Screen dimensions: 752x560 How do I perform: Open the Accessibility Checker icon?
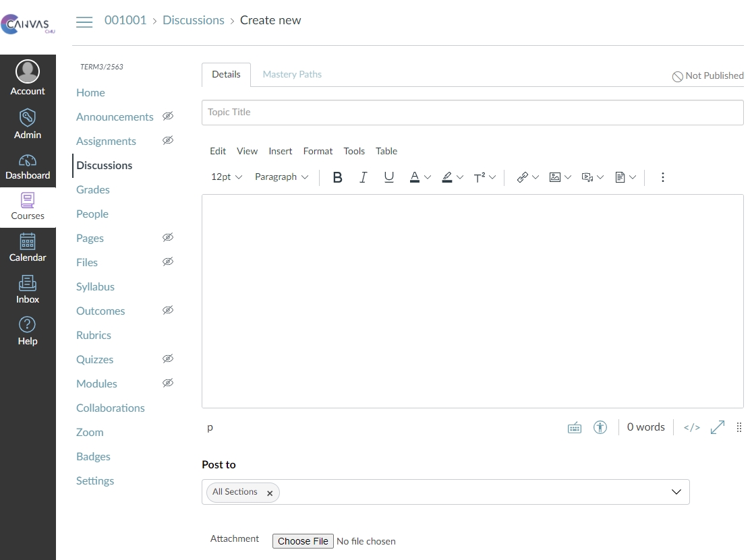(x=600, y=427)
